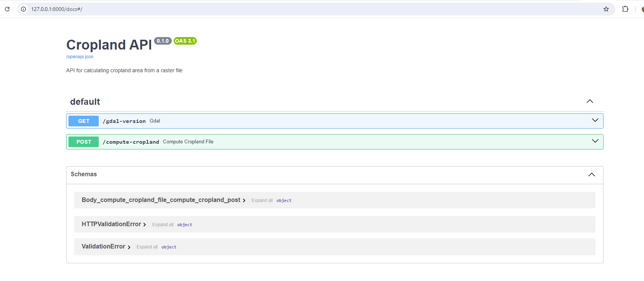644x281 pixels.
Task: Click the GET method badge
Action: (x=84, y=121)
